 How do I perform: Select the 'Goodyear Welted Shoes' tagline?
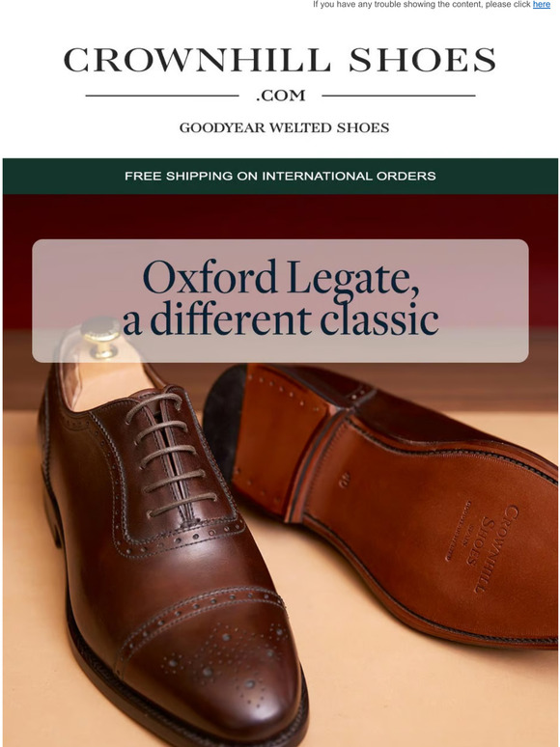(284, 127)
